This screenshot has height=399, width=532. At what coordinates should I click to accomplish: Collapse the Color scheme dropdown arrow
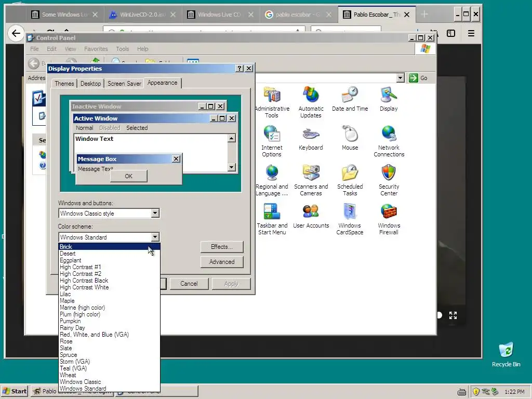155,237
